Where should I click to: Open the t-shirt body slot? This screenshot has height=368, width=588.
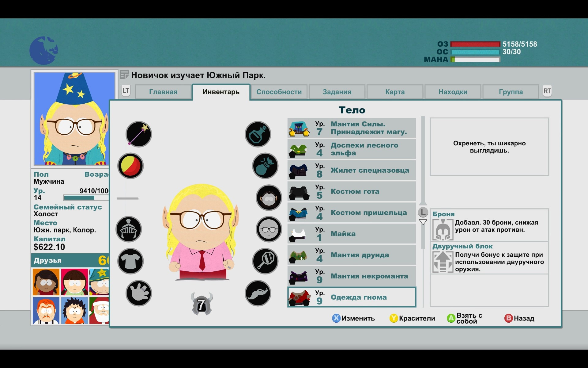point(130,261)
